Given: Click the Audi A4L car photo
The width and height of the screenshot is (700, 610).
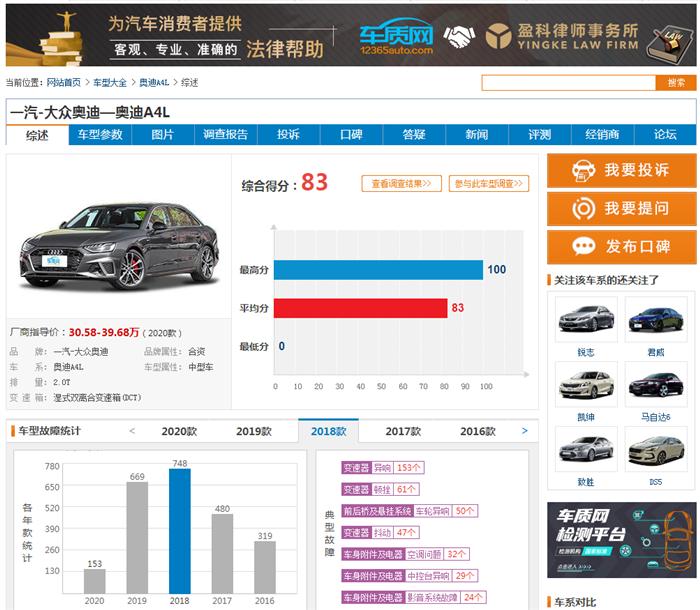Looking at the screenshot, I should point(119,246).
